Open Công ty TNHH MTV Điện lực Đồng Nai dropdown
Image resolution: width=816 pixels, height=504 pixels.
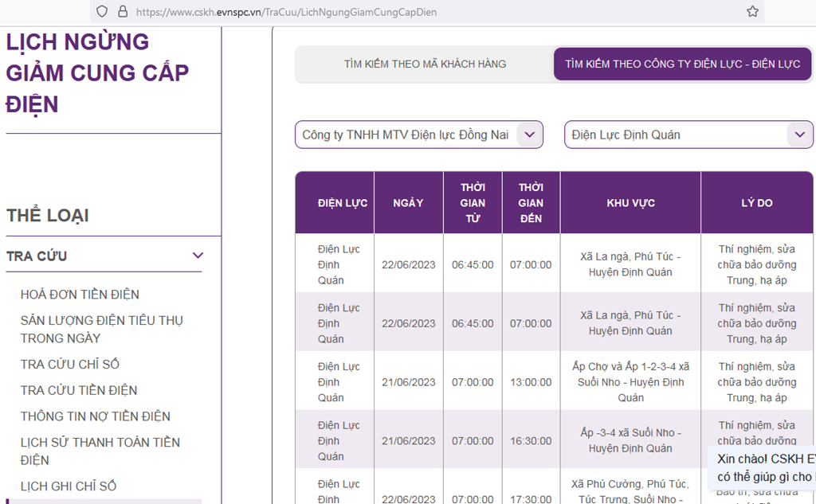[x=419, y=135]
